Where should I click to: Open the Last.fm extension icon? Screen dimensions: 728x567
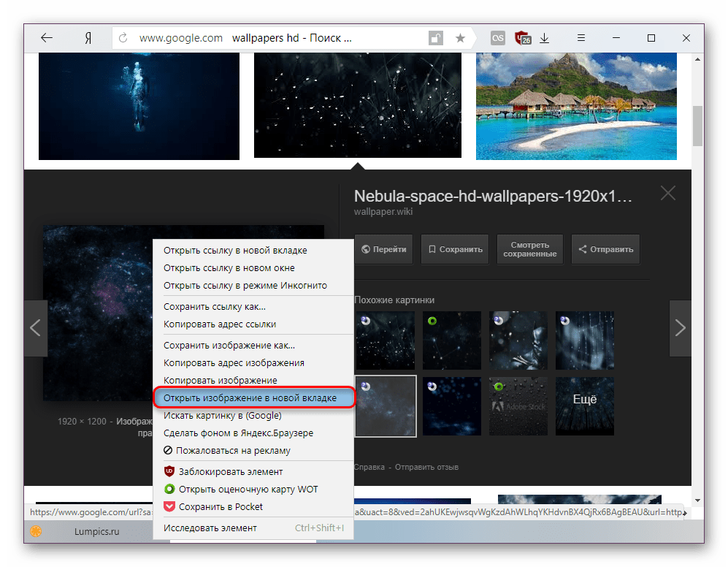point(498,38)
